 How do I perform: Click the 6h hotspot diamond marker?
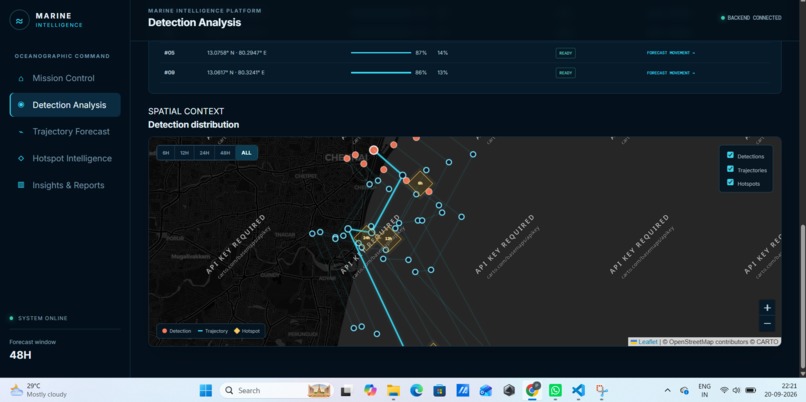coord(420,183)
